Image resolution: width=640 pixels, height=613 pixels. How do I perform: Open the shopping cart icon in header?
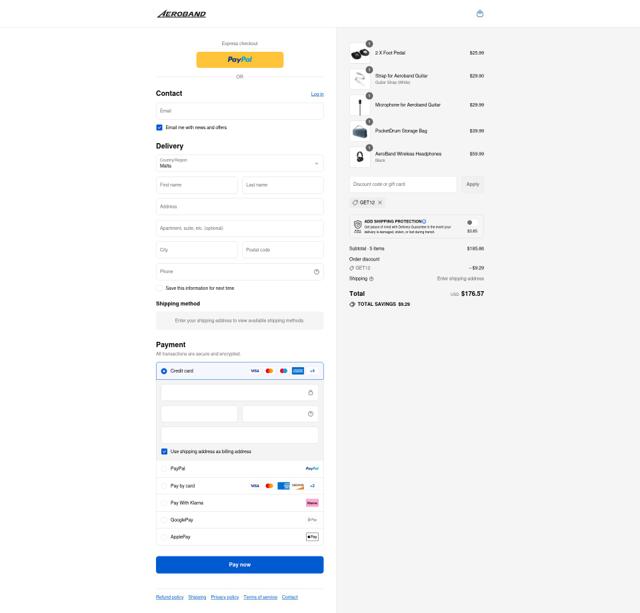(x=480, y=14)
